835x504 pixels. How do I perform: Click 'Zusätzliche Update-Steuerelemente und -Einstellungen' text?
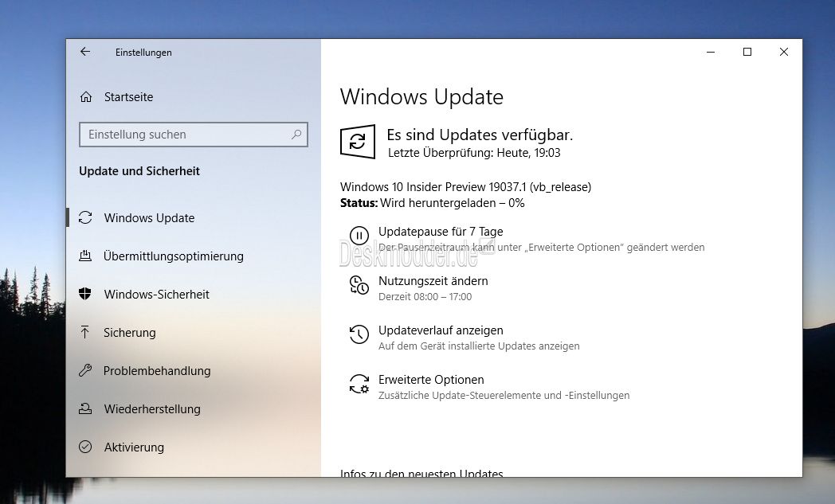click(504, 396)
